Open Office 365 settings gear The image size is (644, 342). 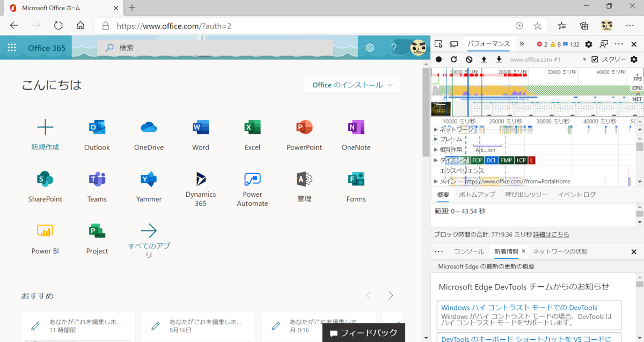click(370, 48)
